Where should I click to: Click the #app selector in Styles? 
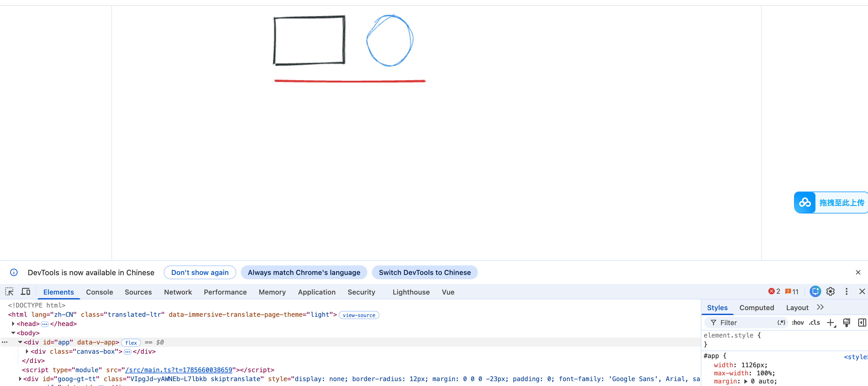[x=711, y=356]
